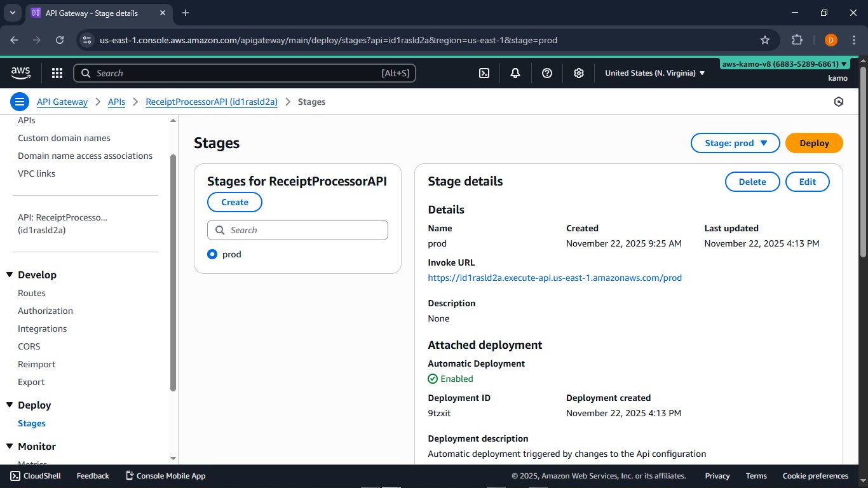Click the sidebar vertical scrollbar
The height and width of the screenshot is (488, 868).
pos(173,273)
